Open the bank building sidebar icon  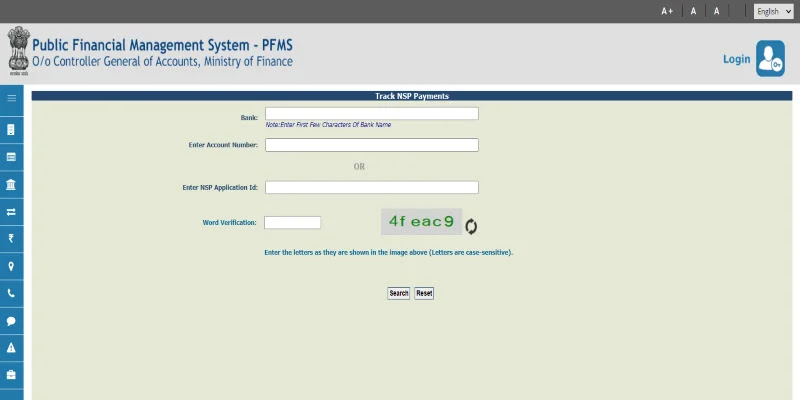[x=11, y=184]
